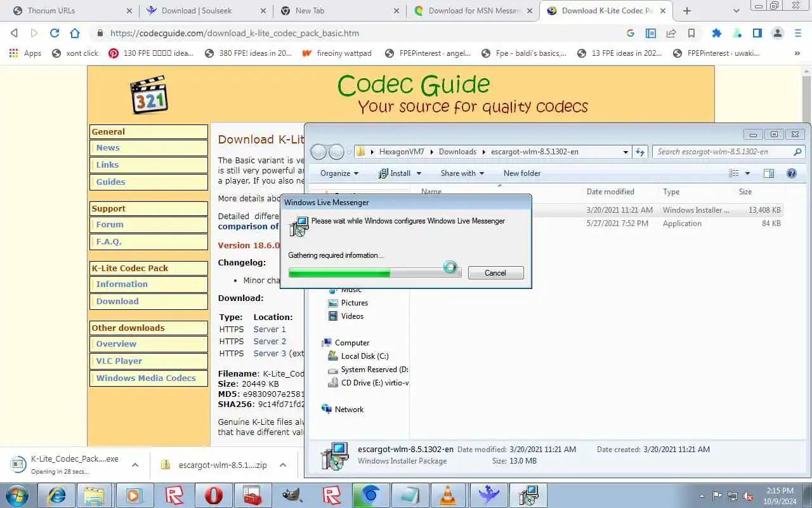Open Windows Media Codecs link
The height and width of the screenshot is (508, 812).
(x=146, y=378)
